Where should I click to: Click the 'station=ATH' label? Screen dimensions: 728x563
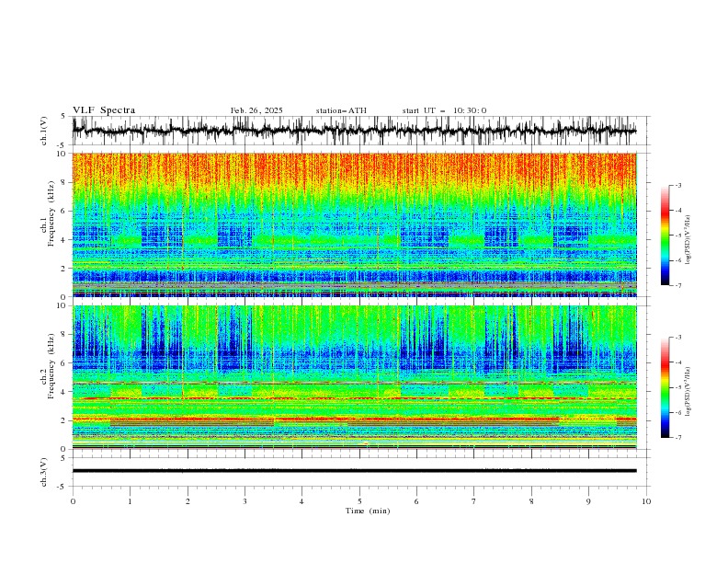coord(341,110)
